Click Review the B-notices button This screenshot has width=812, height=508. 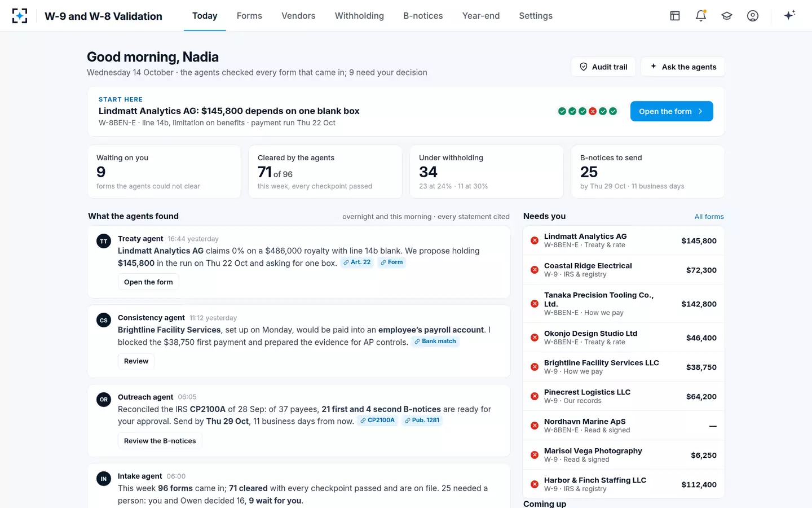point(160,441)
